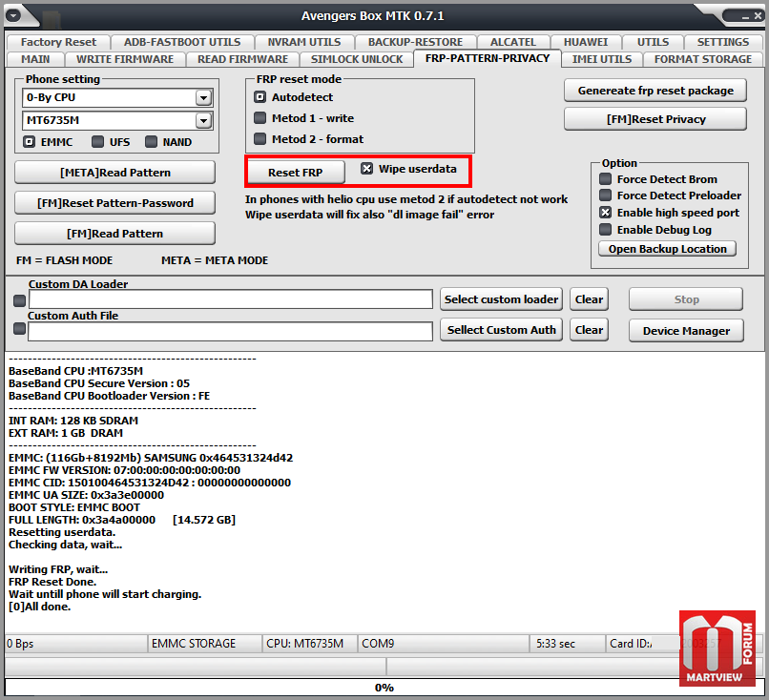The image size is (769, 700).
Task: Go to SIMLOCK UNLOCK tab
Action: click(357, 59)
